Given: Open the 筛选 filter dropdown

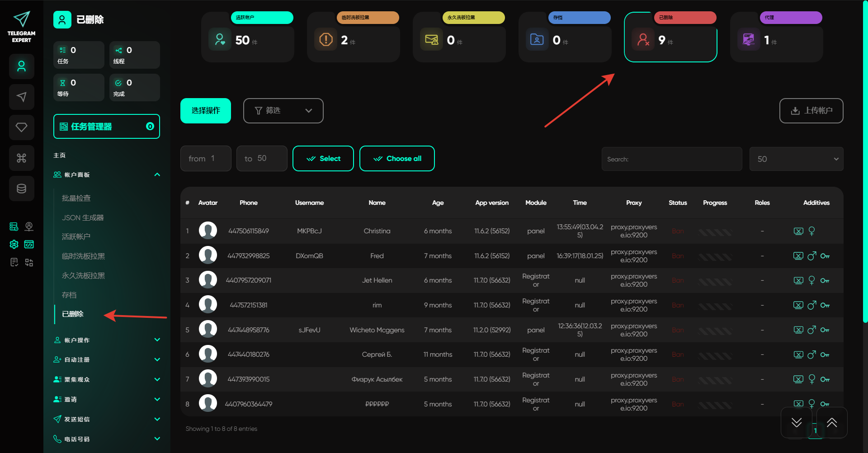Looking at the screenshot, I should tap(283, 111).
